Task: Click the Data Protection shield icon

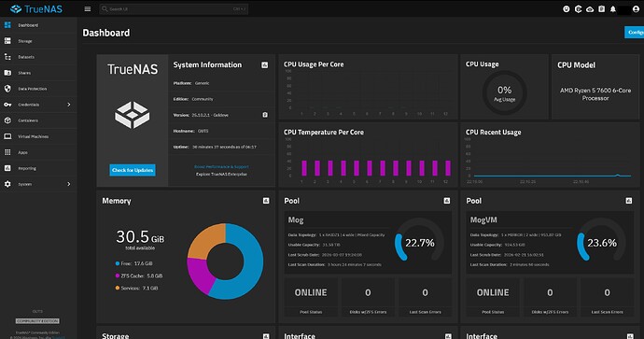Action: click(x=7, y=89)
